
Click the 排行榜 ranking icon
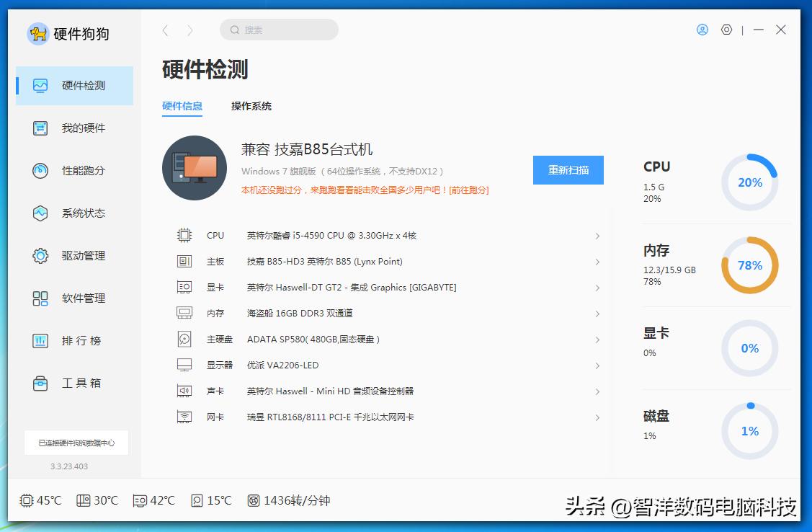click(41, 340)
